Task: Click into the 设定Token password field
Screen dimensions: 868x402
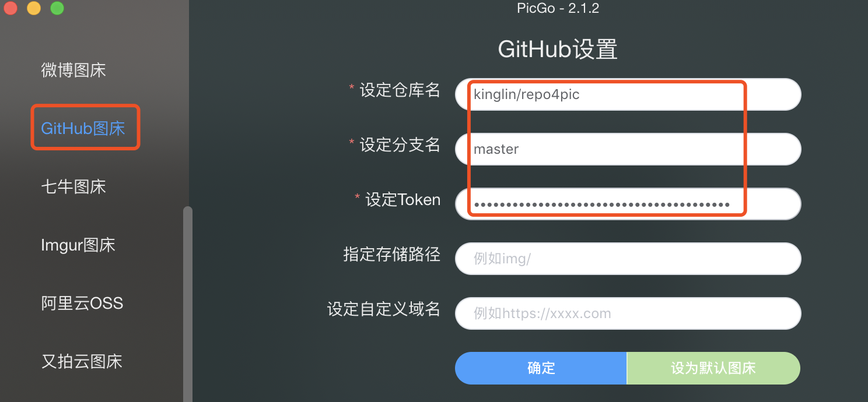Action: [628, 204]
